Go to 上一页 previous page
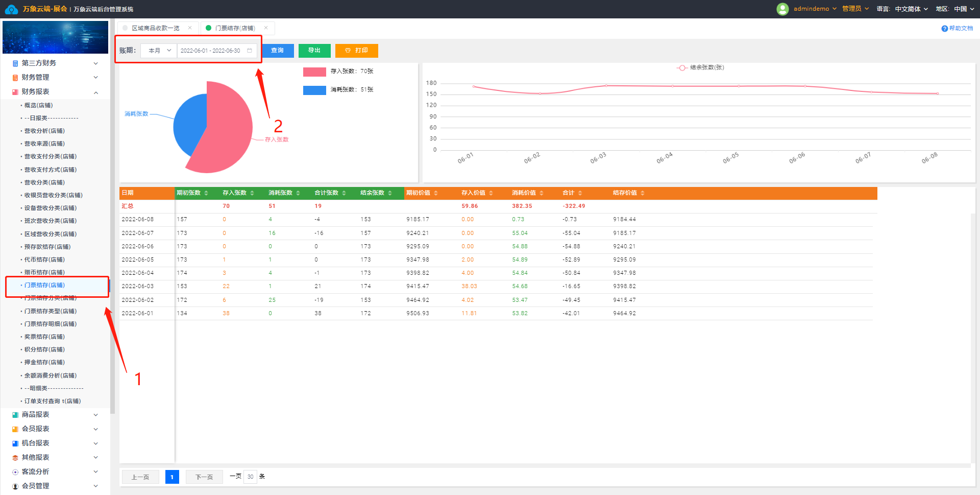 140,477
